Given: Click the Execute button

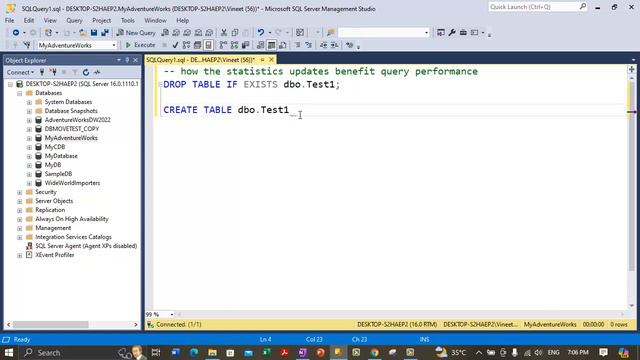Looking at the screenshot, I should click(140, 45).
